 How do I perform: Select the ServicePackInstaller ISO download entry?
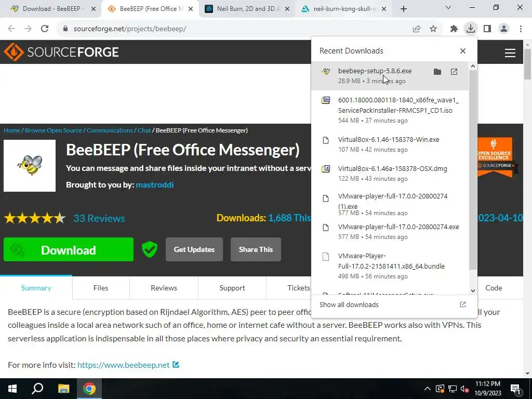390,110
